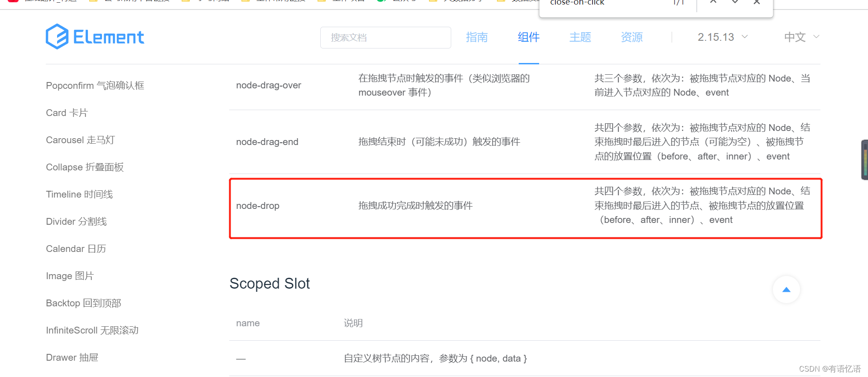Expand the 中文 language dropdown
The image size is (868, 377).
point(802,37)
